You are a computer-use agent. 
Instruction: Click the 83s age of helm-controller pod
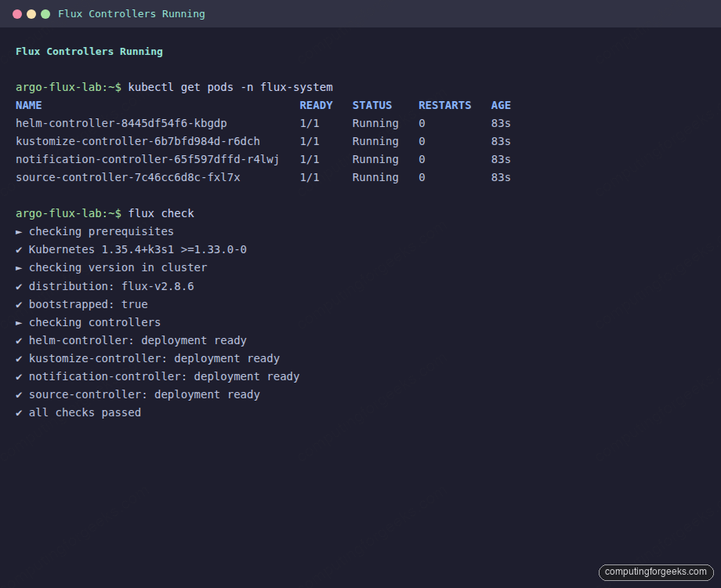point(501,123)
